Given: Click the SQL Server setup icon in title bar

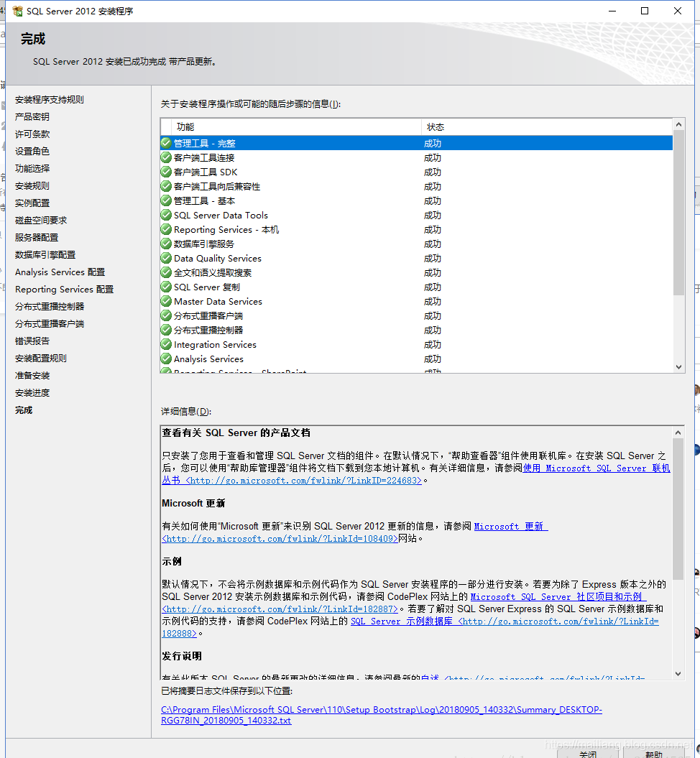Looking at the screenshot, I should [17, 11].
